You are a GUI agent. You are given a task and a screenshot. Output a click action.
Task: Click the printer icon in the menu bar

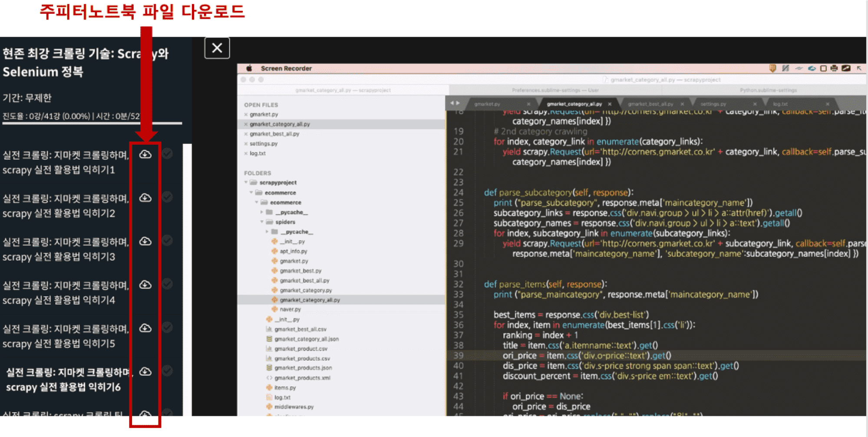(834, 68)
